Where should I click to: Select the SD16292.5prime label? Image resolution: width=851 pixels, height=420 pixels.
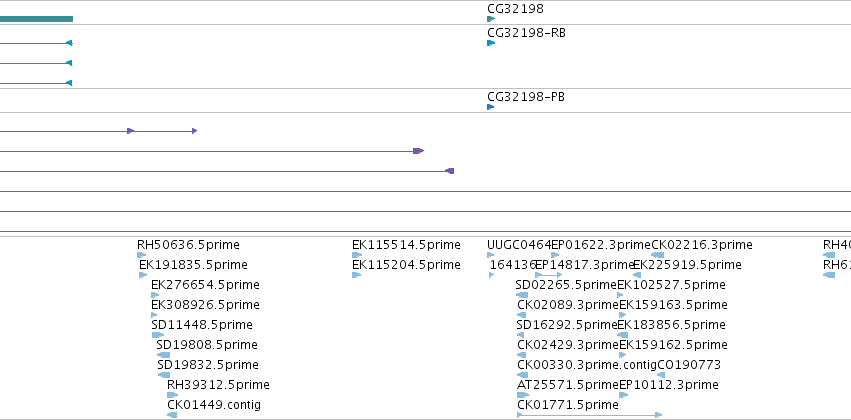(x=567, y=325)
